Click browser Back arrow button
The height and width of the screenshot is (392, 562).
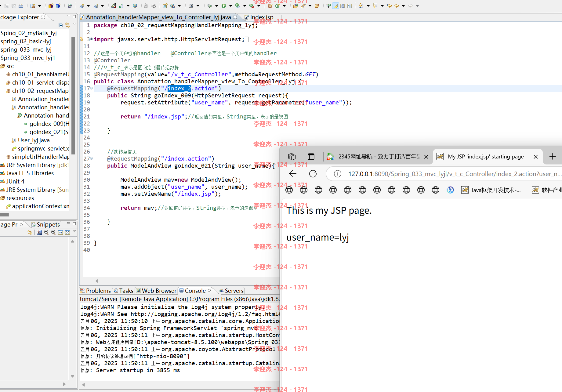(x=292, y=174)
